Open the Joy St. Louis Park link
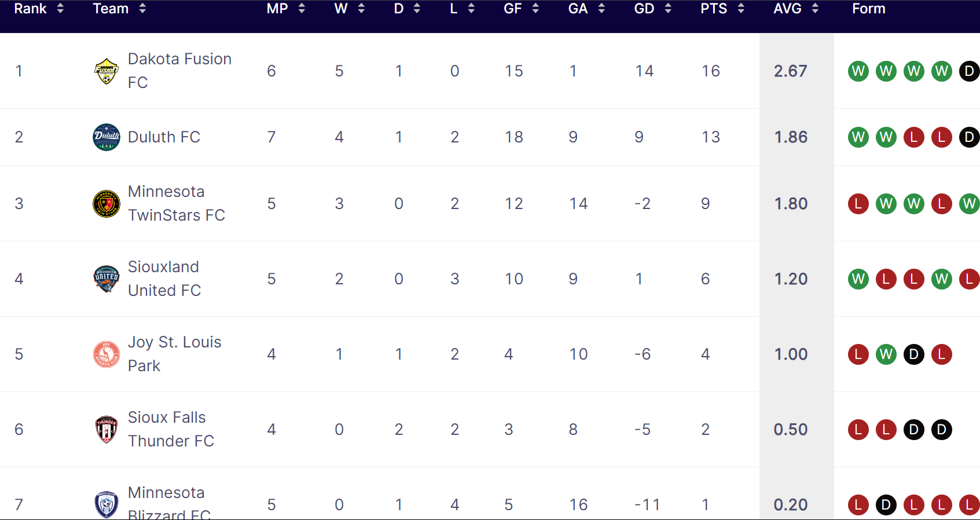980x520 pixels. pos(174,354)
